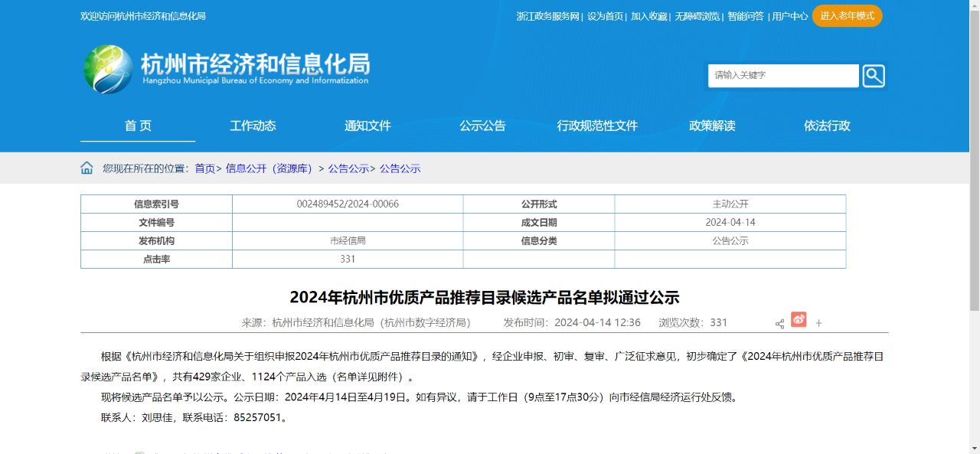980x454 pixels.
Task: Click the 文件编号 header cell
Action: coord(156,223)
